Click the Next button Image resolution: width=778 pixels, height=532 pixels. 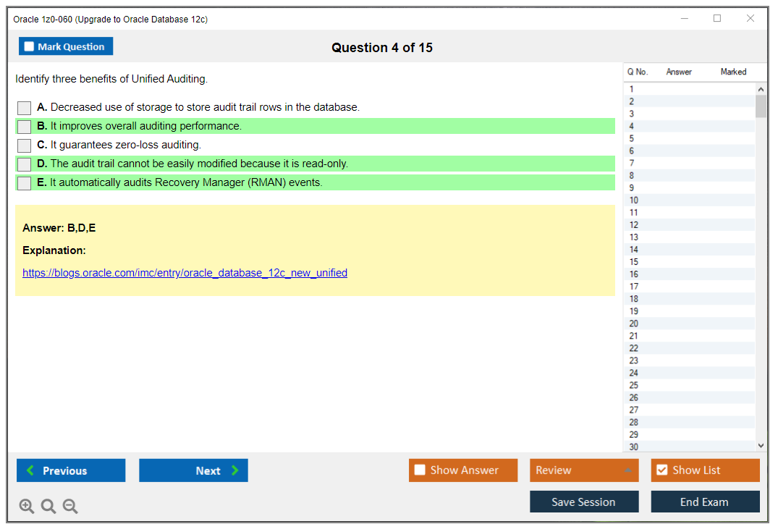[x=193, y=470]
